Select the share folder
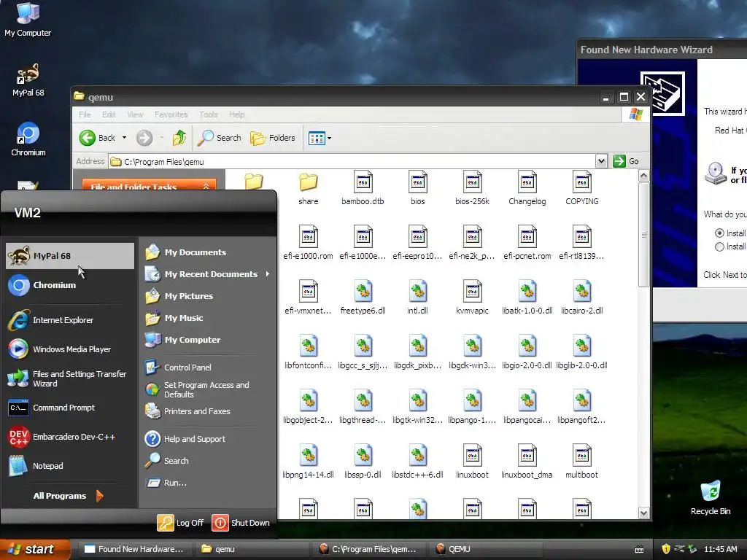 coord(309,189)
